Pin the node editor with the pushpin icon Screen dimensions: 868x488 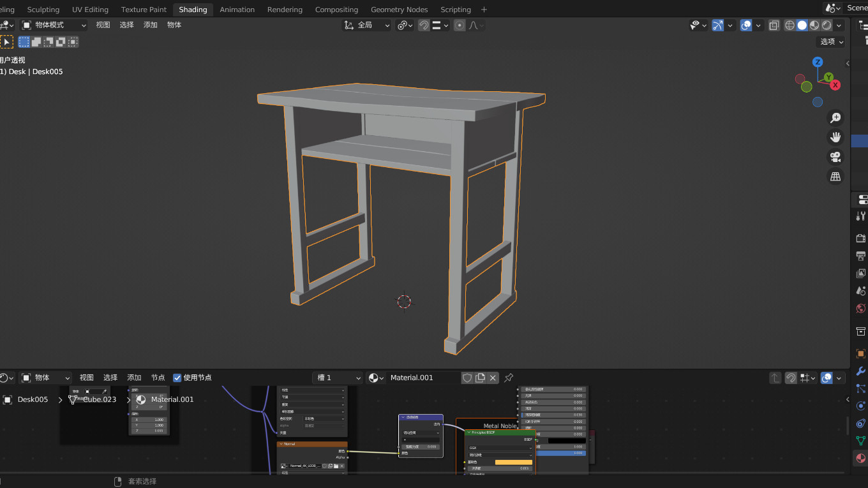point(509,378)
